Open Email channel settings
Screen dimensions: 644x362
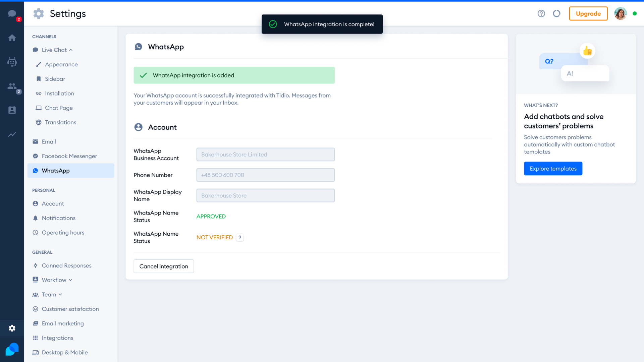click(x=49, y=141)
